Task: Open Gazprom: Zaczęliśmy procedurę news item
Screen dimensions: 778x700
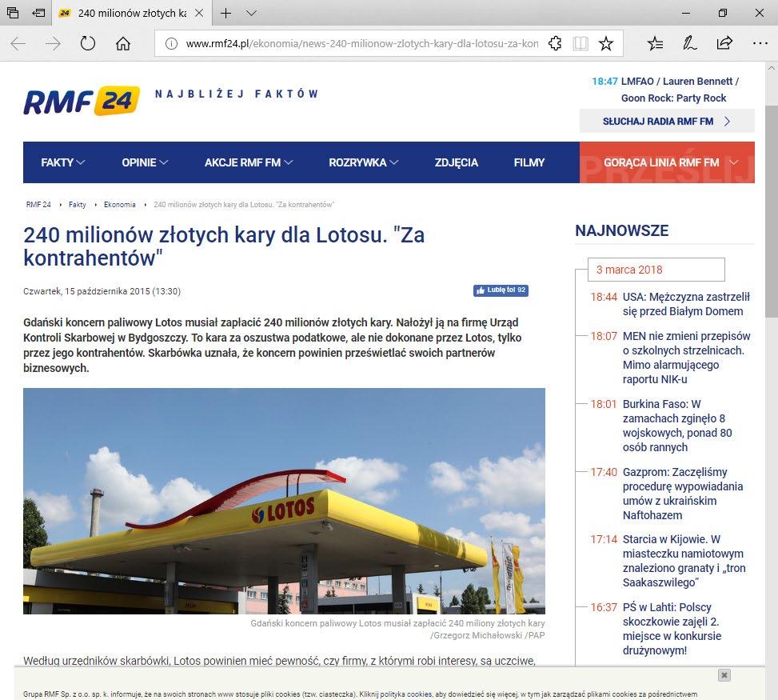Action: point(682,494)
